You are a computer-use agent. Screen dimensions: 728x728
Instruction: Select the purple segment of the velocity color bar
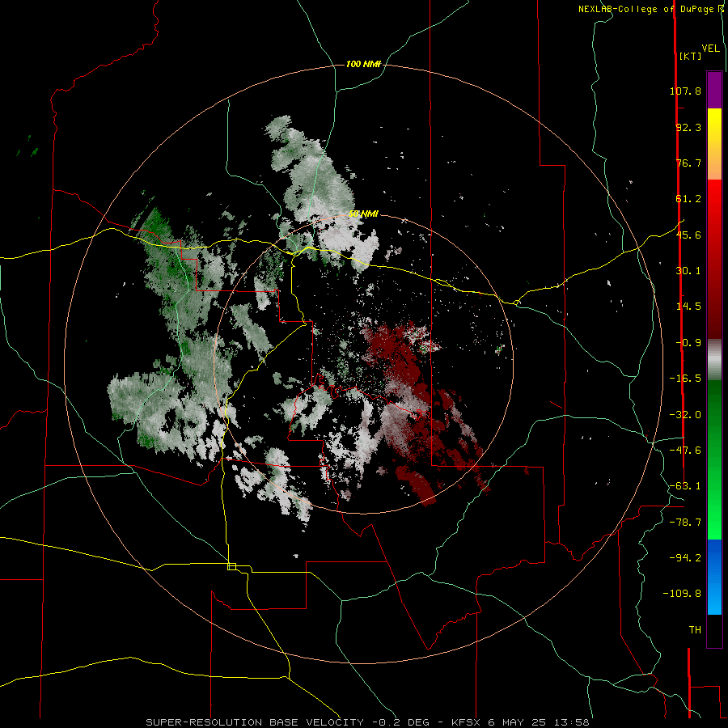click(714, 90)
